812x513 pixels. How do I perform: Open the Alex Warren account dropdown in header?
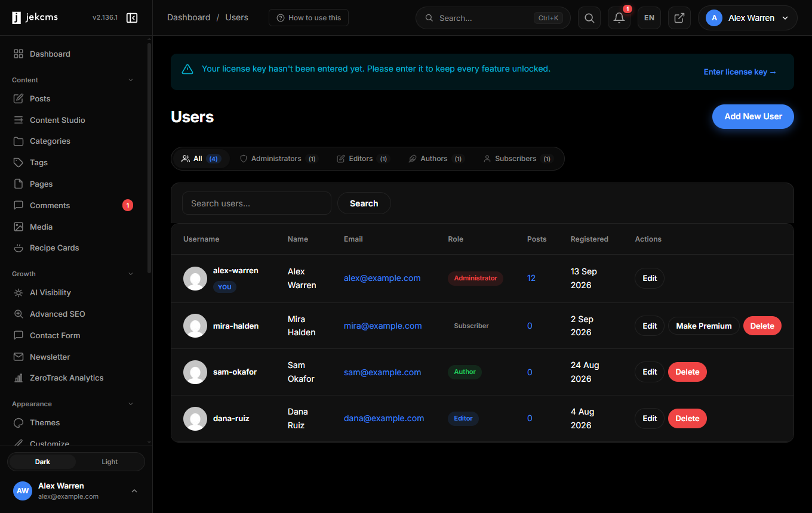(748, 18)
